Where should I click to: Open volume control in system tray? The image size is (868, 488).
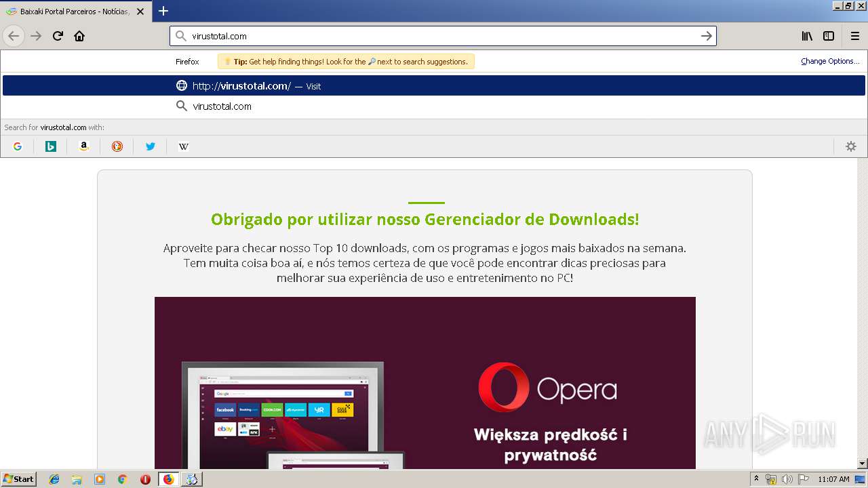[787, 479]
